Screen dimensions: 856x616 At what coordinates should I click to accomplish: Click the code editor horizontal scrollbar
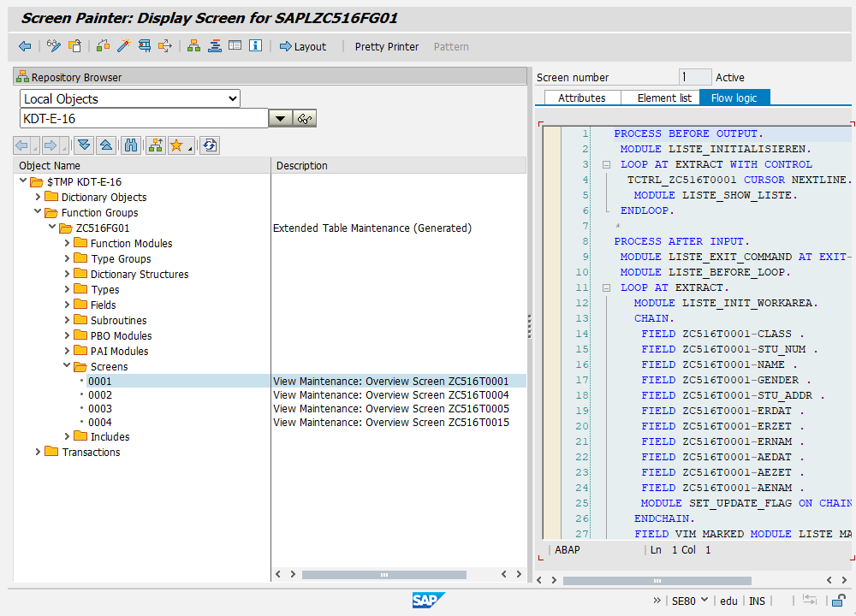click(x=657, y=581)
